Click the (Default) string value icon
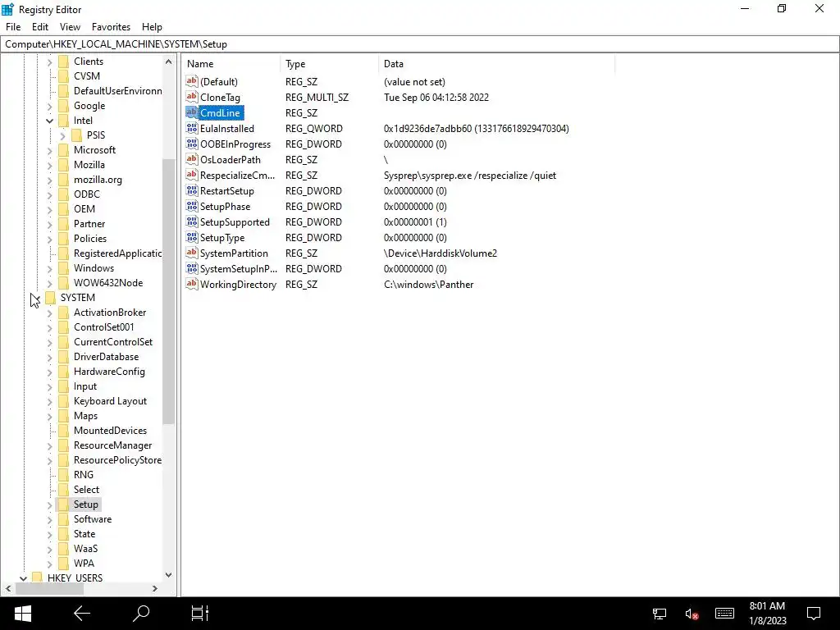 [x=192, y=81]
